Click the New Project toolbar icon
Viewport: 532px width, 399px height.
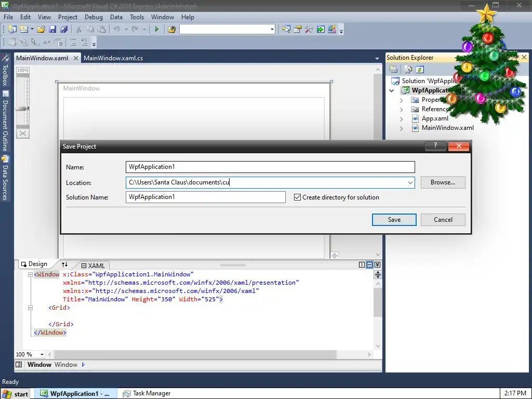coord(12,29)
